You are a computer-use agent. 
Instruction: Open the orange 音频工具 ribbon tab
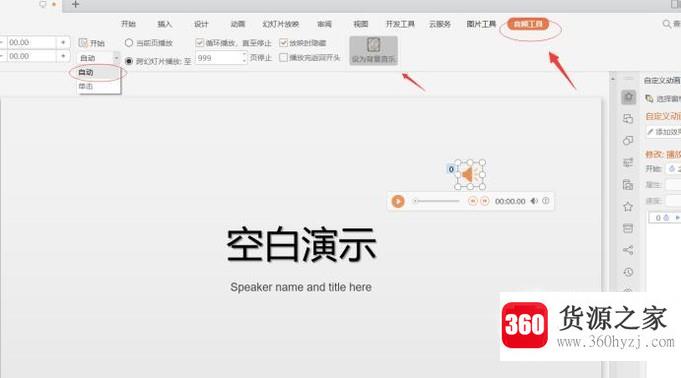(528, 24)
